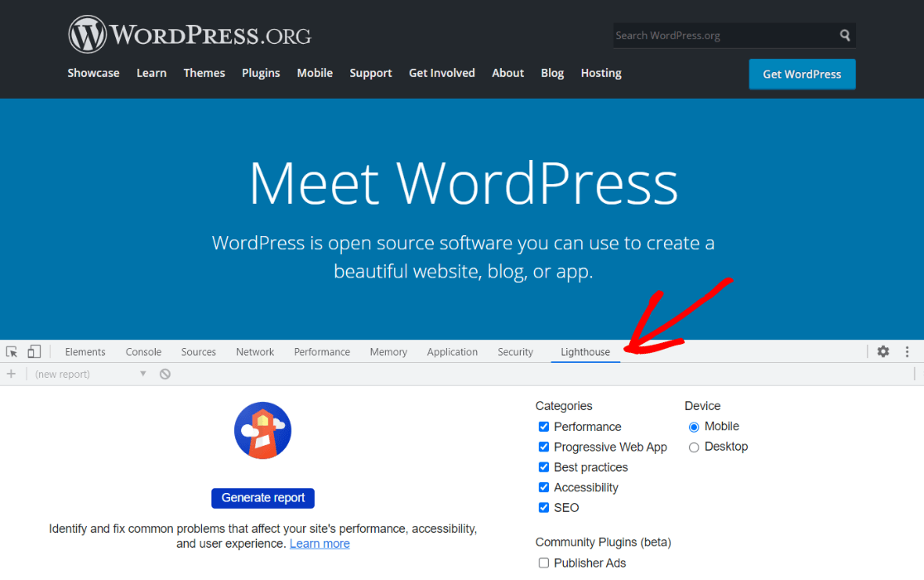This screenshot has width=924, height=580.
Task: Click the Lighthouse logo image
Action: point(262,431)
